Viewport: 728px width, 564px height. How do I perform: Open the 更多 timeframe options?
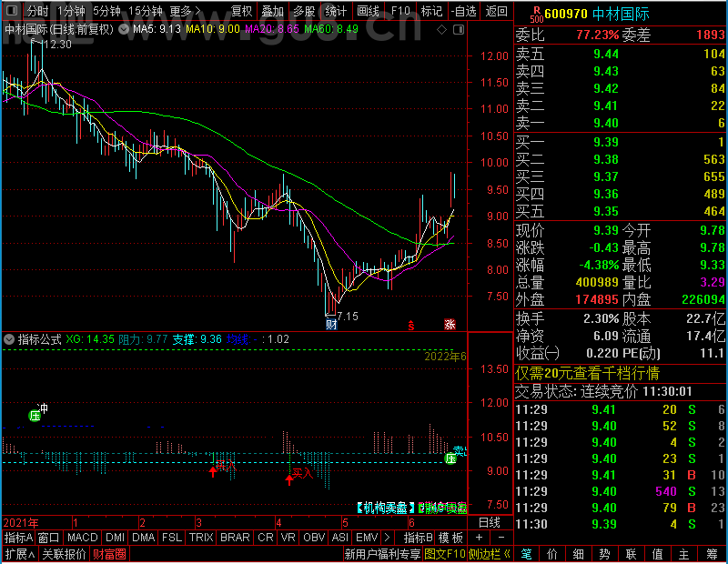coord(185,11)
